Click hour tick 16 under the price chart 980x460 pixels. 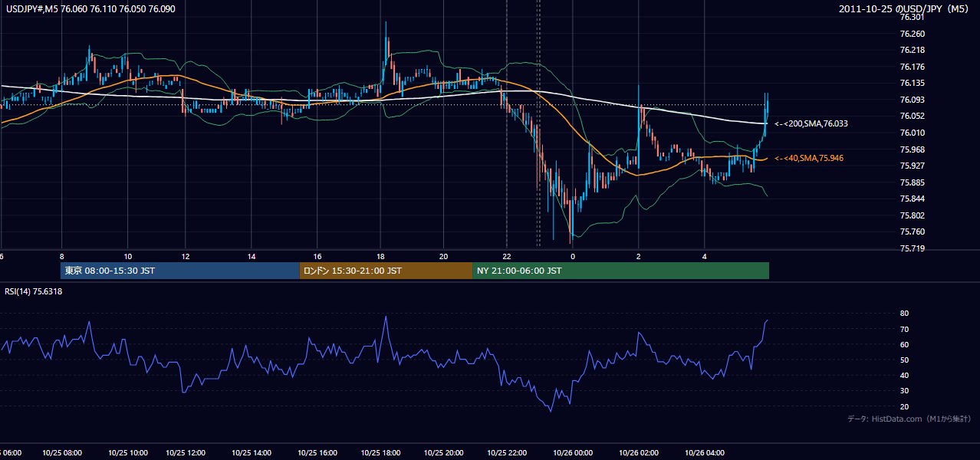coord(317,256)
